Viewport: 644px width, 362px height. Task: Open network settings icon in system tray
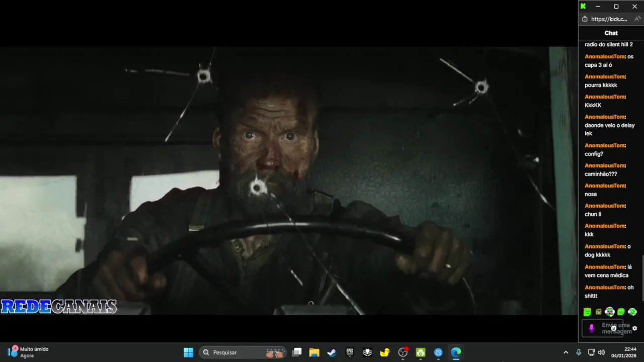pos(591,352)
